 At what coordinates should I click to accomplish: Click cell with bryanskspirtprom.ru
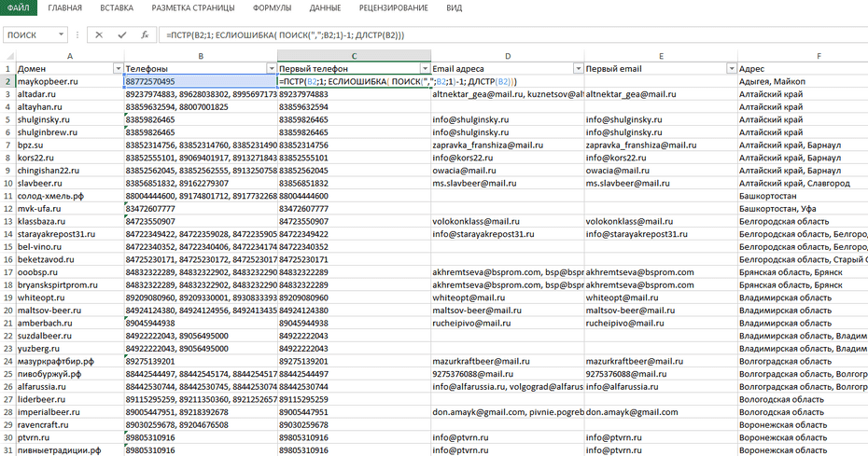point(70,285)
